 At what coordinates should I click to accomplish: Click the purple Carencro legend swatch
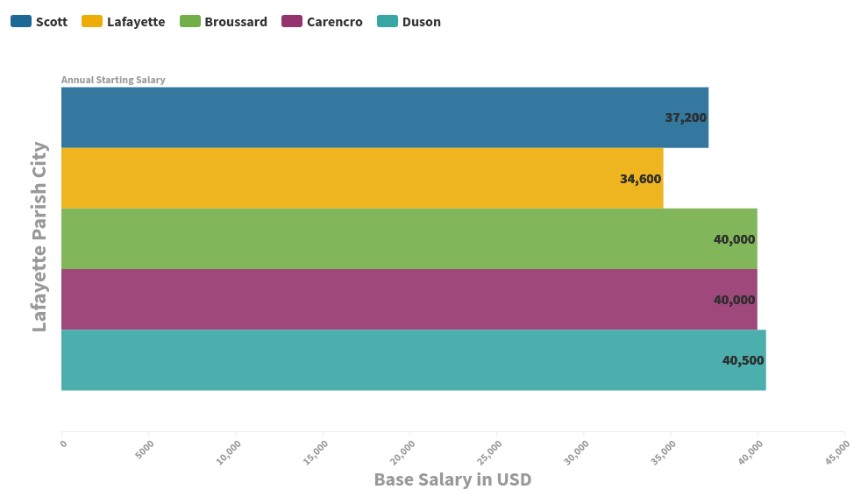click(292, 22)
